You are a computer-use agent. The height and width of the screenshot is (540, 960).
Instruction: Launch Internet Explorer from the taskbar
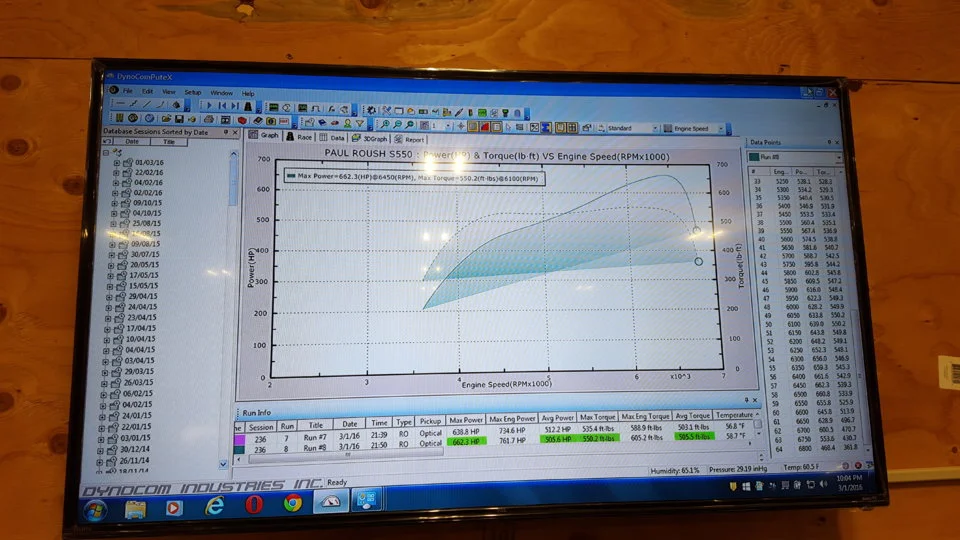(x=214, y=506)
